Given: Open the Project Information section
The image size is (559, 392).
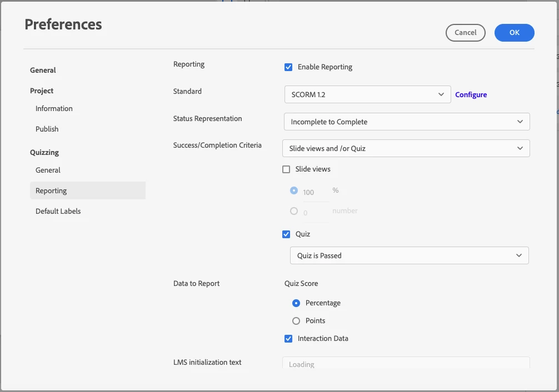Looking at the screenshot, I should [x=54, y=109].
